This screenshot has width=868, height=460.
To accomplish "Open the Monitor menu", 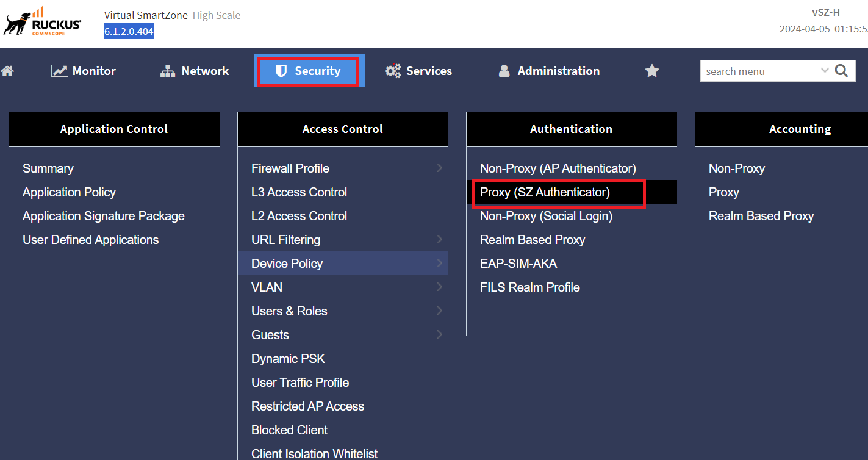I will [84, 71].
